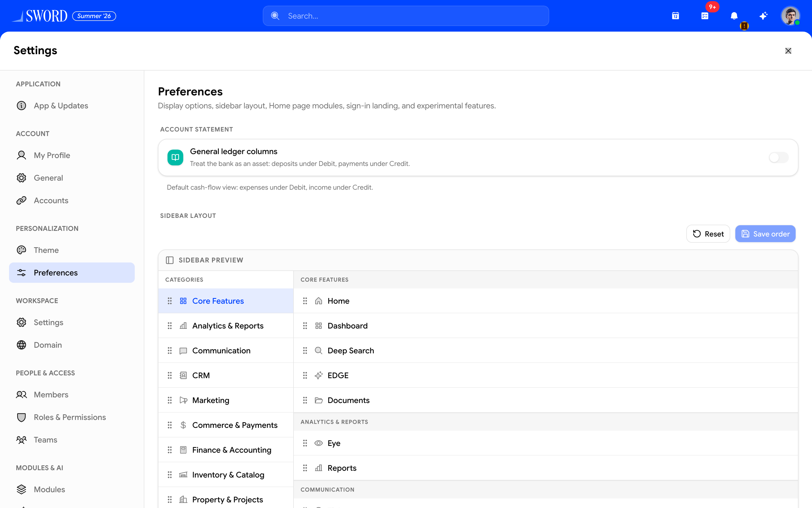
Task: Select Communication category
Action: pyautogui.click(x=226, y=351)
